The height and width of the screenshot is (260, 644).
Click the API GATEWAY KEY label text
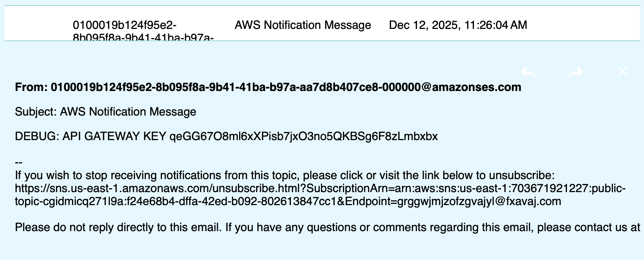114,136
